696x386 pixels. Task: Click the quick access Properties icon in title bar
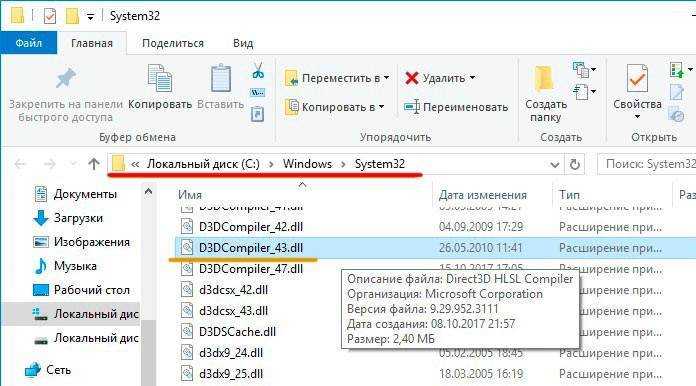[50, 16]
